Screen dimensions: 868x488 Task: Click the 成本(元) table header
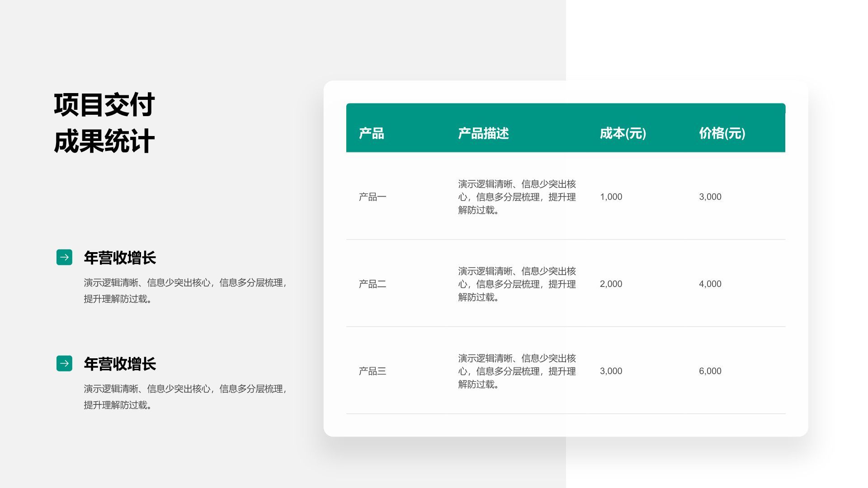[623, 134]
